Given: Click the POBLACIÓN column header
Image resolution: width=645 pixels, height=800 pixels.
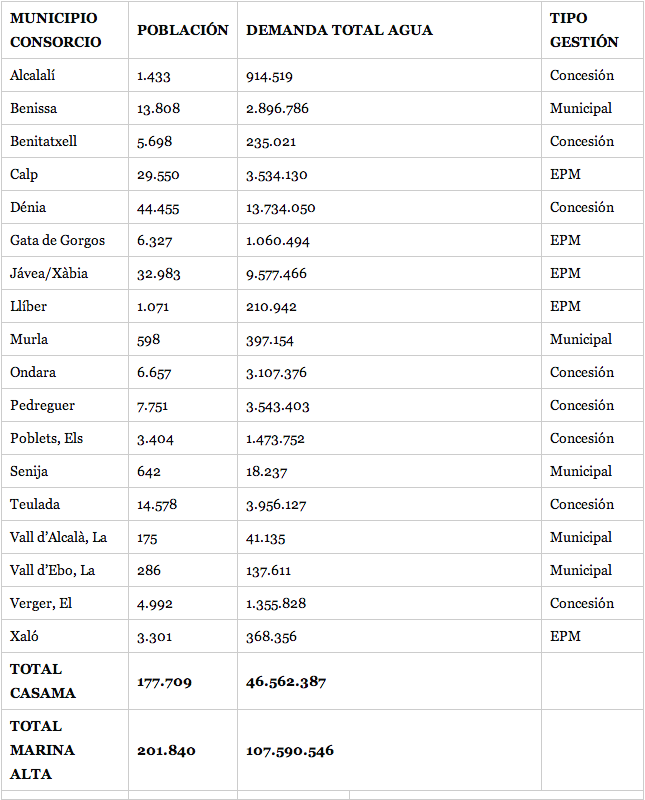Looking at the screenshot, I should click(182, 30).
